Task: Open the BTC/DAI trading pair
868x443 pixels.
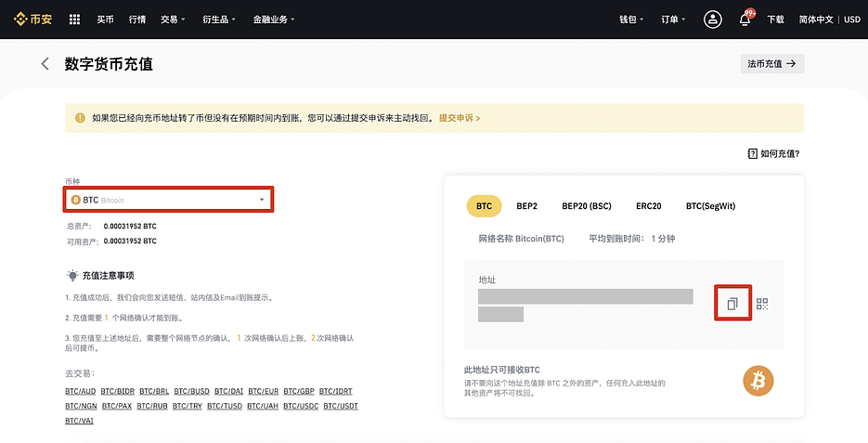Action: 228,391
